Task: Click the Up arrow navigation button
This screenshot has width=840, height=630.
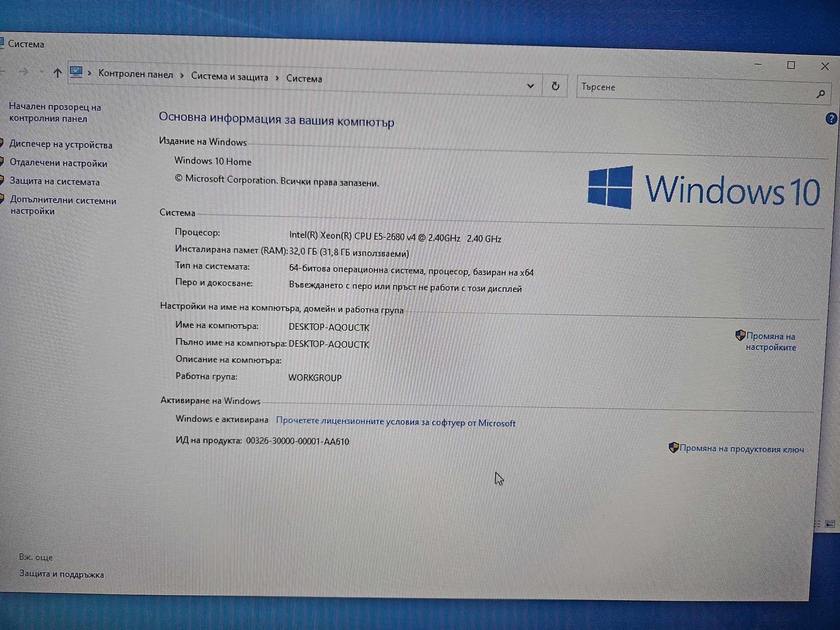Action: (x=58, y=73)
